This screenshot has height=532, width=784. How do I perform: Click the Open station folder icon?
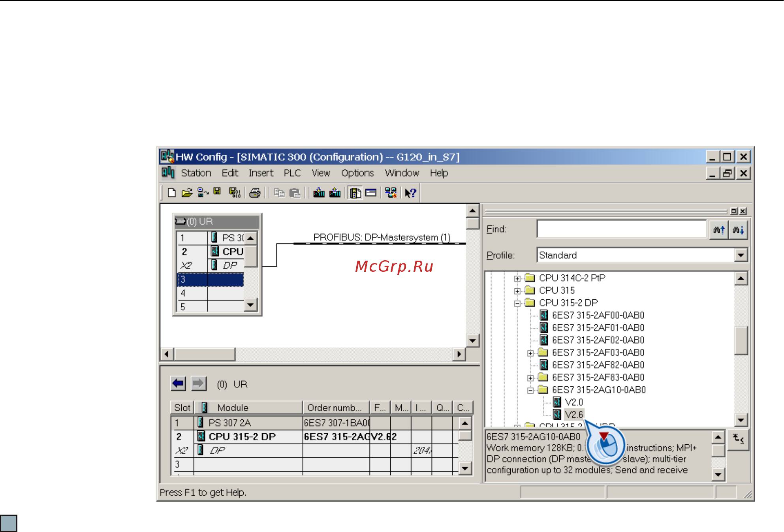[x=187, y=193]
